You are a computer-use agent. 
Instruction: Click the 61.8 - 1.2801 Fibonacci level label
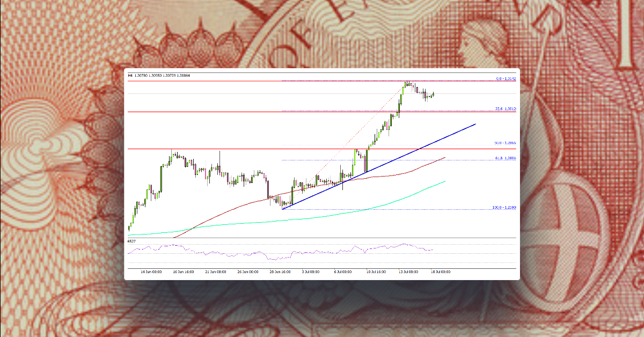pos(506,157)
